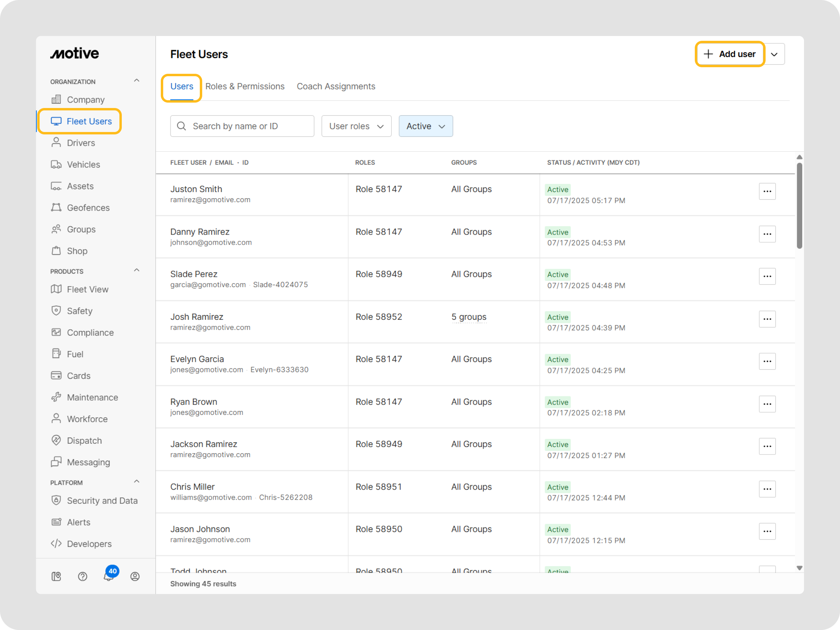Collapse the Products sidebar section

(137, 270)
